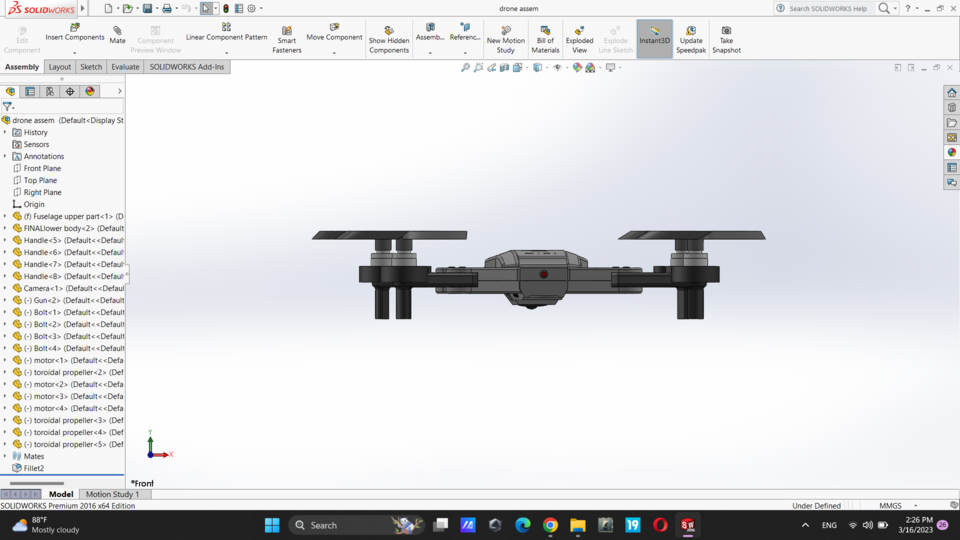
Task: Toggle Instant3D mode
Action: pyautogui.click(x=654, y=39)
